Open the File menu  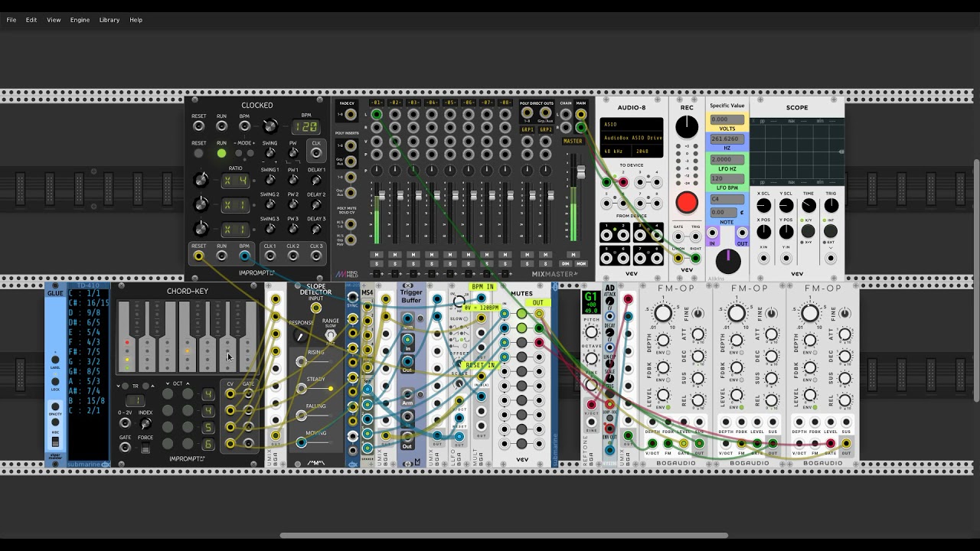[x=11, y=20]
